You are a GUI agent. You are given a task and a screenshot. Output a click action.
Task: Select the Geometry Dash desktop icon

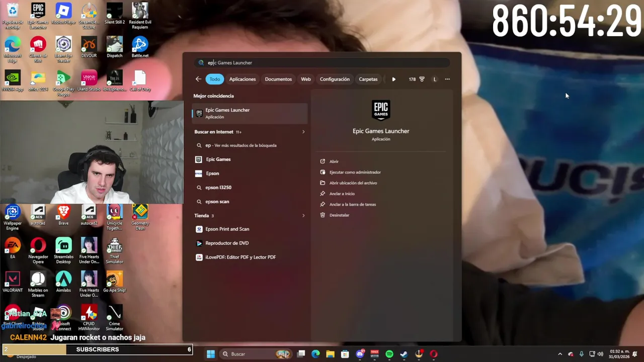pos(140,218)
